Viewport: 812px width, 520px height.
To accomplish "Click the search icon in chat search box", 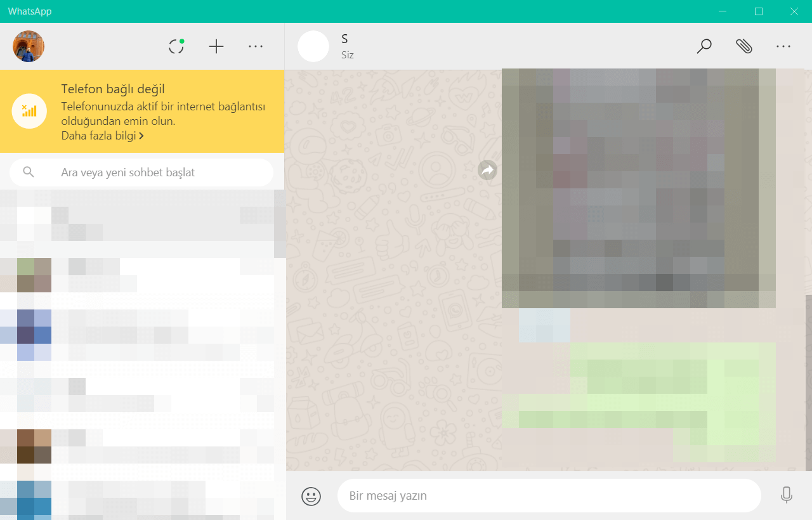I will 28,172.
